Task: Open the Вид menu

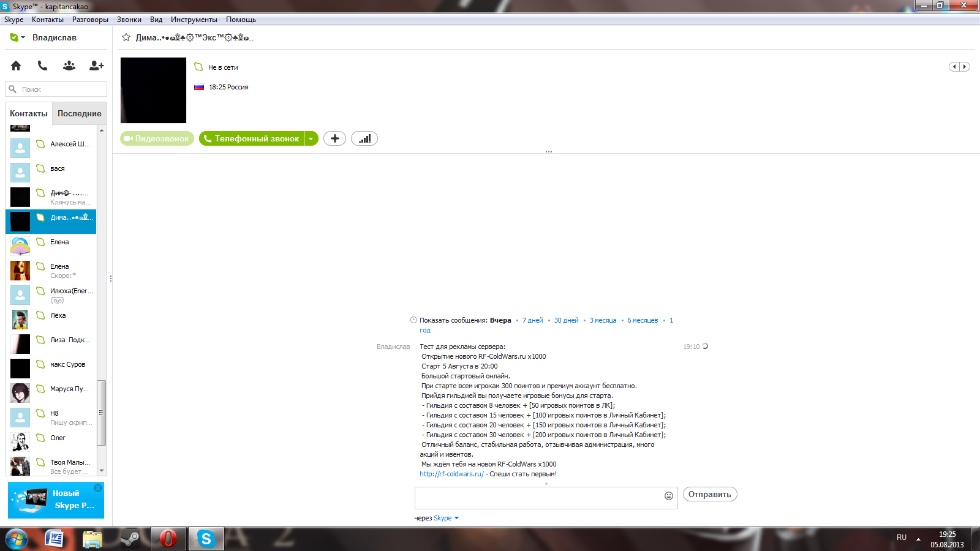Action: coord(156,20)
